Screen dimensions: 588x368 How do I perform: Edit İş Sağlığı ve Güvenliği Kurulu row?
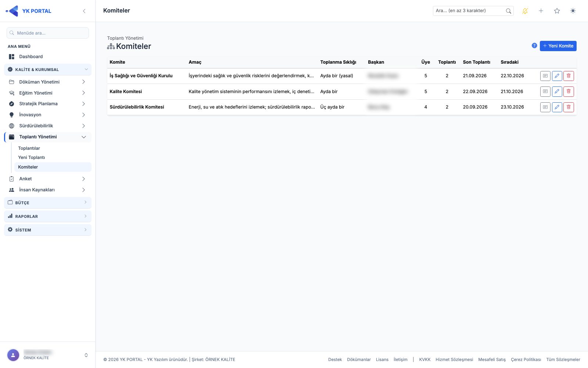click(x=557, y=76)
